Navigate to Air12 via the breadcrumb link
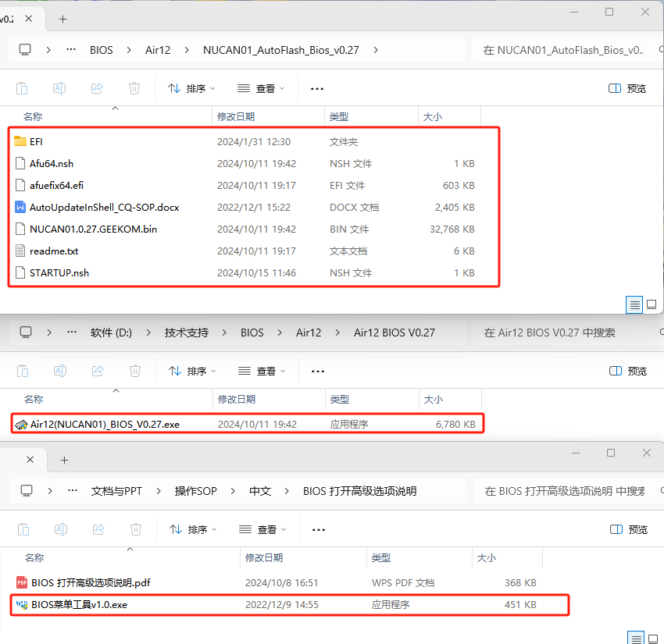 click(158, 49)
